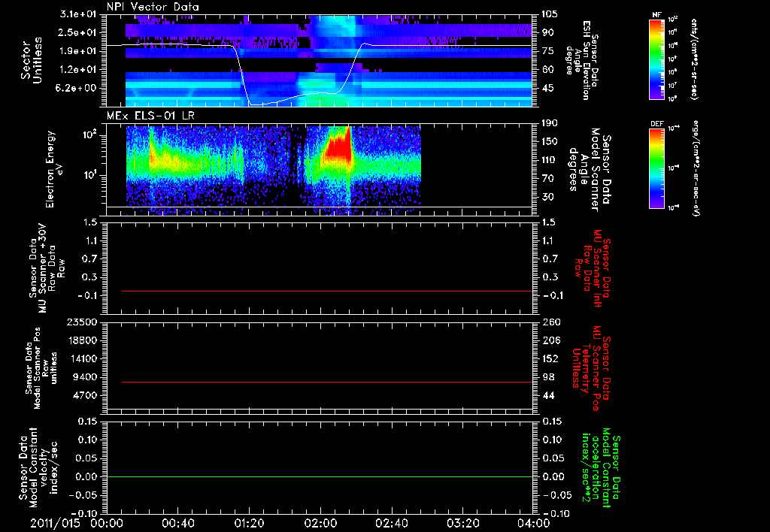Click the NF colorbar units 'cnts/(cm**2-sr-sec)'
The height and width of the screenshot is (532, 770).
pyautogui.click(x=694, y=59)
